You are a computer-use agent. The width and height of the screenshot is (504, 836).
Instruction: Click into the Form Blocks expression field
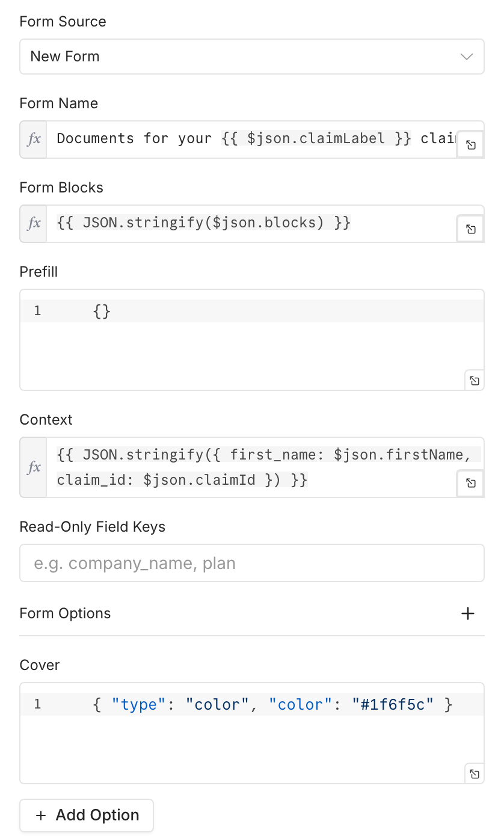coord(251,223)
